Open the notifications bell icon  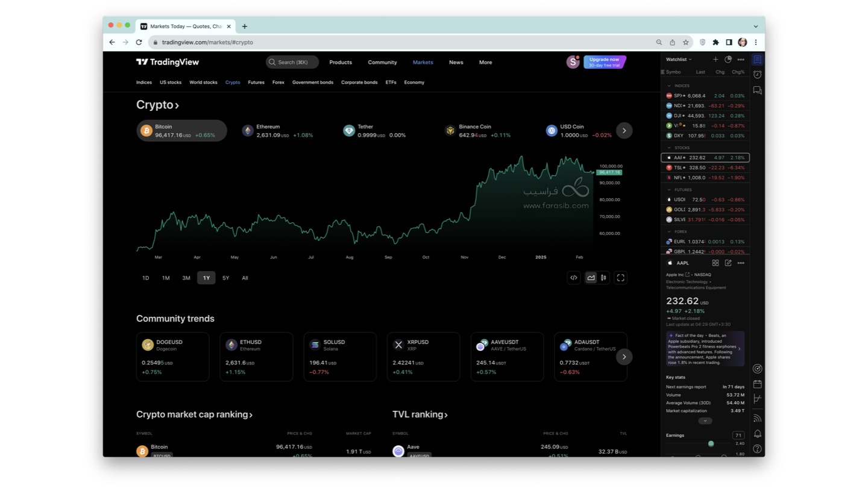pyautogui.click(x=757, y=434)
